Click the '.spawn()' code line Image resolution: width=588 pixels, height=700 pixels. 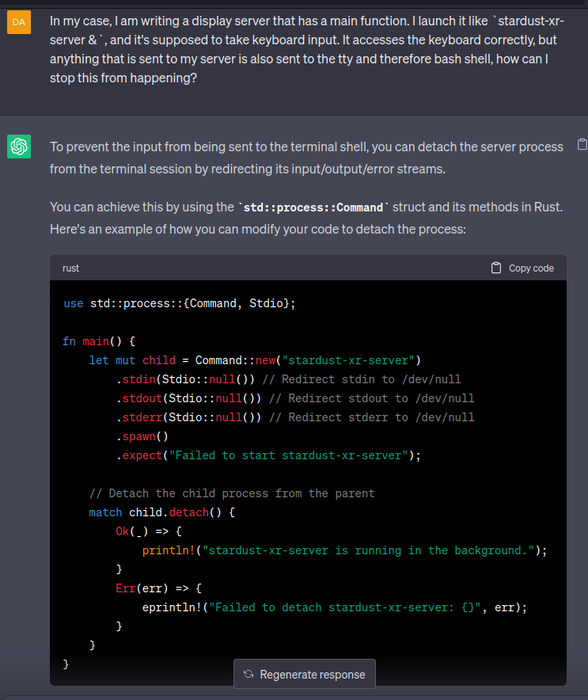142,436
